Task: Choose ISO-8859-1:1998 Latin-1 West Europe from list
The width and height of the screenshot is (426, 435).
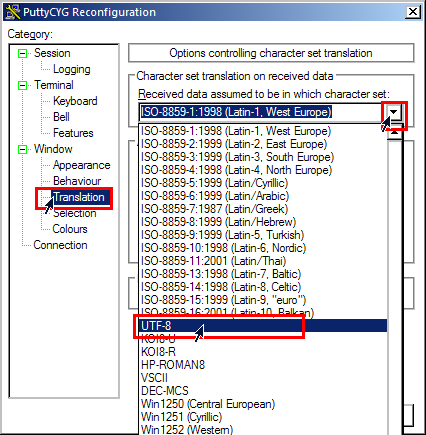Action: (263, 131)
